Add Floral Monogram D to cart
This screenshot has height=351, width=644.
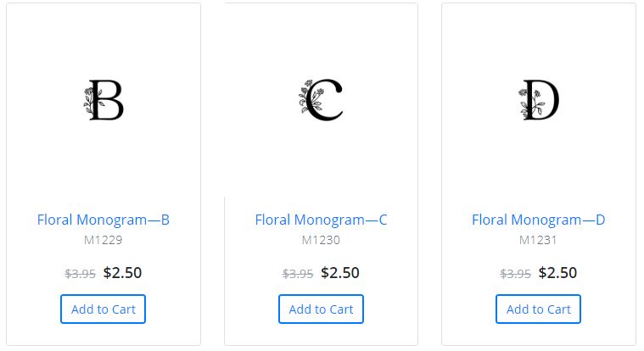pyautogui.click(x=539, y=309)
